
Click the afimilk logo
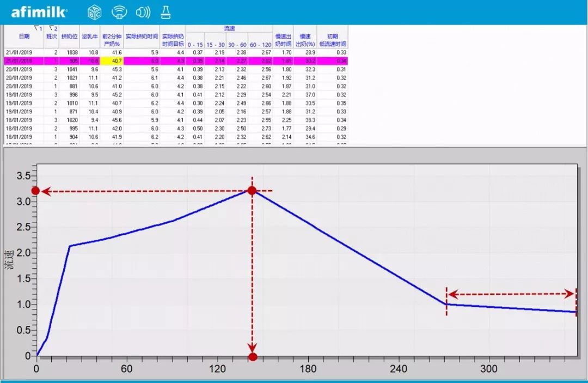pos(39,12)
